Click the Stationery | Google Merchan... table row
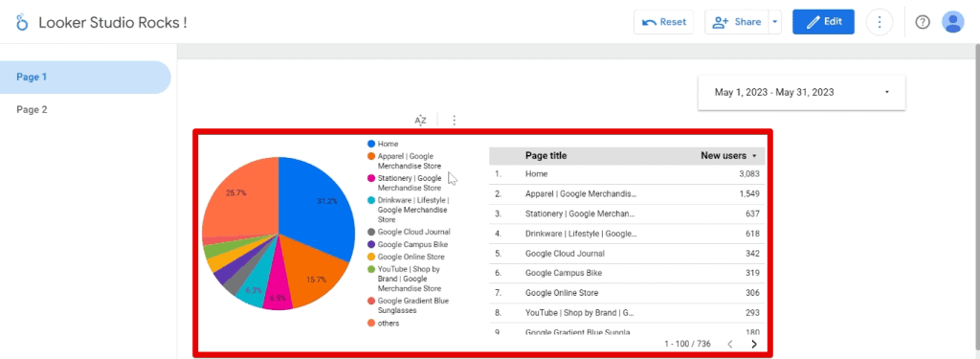980x359 pixels. (x=627, y=213)
